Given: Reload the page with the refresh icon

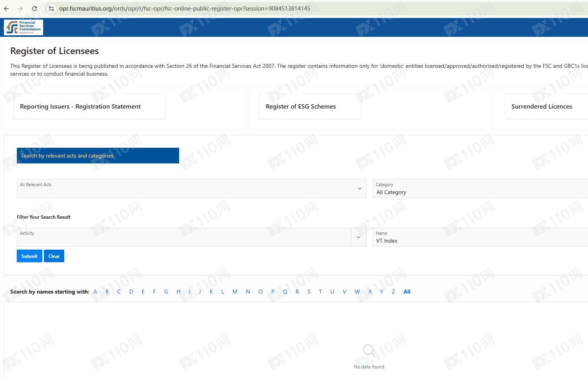Looking at the screenshot, I should coord(34,9).
